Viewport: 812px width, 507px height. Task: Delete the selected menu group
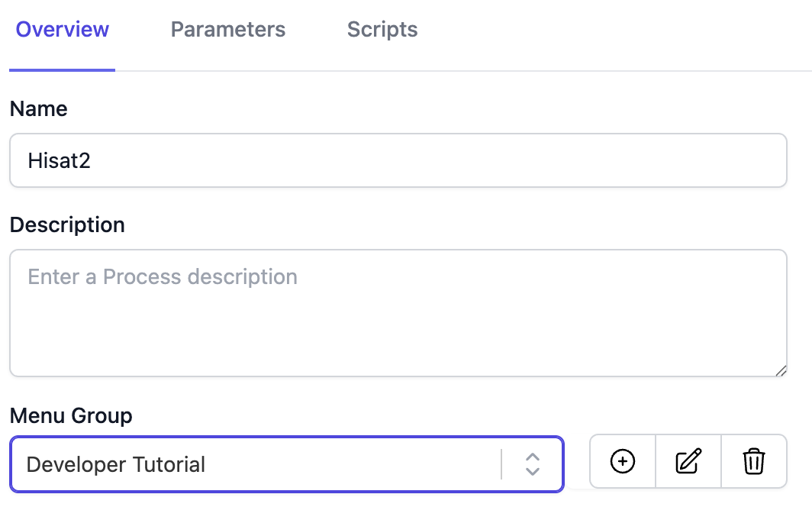(x=754, y=461)
